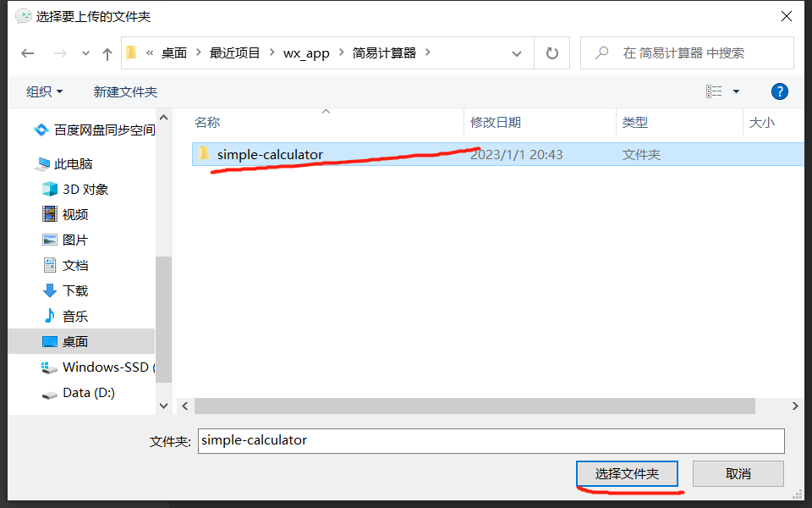Open the 组织 dropdown menu
Screen dimensions: 812x508
pos(39,91)
